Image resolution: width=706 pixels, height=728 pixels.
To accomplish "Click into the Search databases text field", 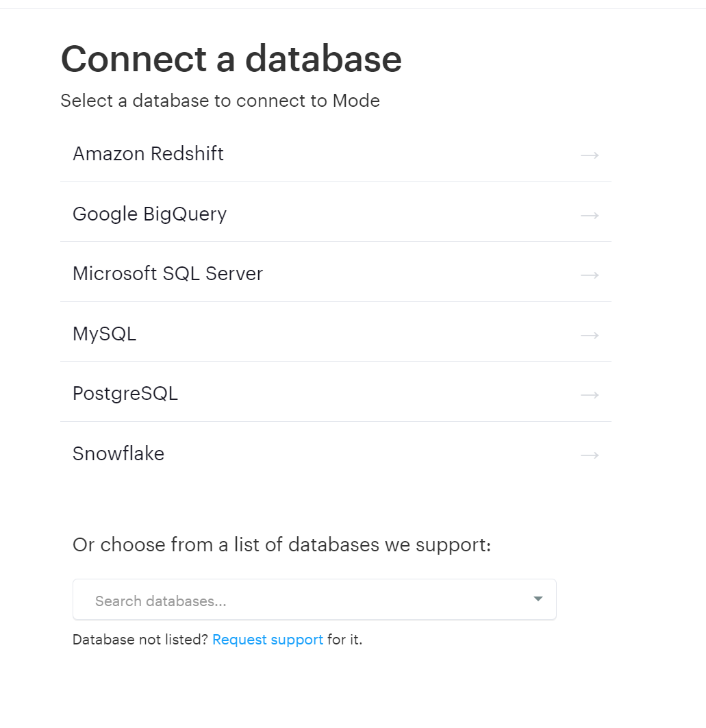I will [314, 599].
